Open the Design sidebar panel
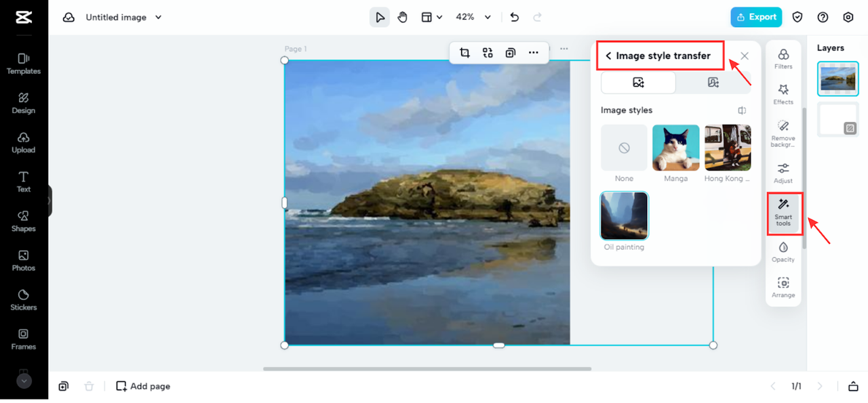The width and height of the screenshot is (868, 403). click(24, 103)
